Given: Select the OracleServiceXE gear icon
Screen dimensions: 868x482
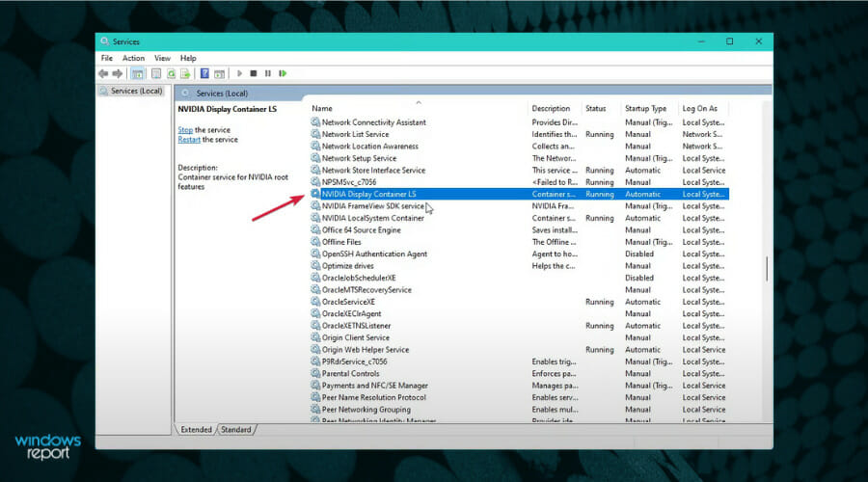Looking at the screenshot, I should pyautogui.click(x=315, y=302).
